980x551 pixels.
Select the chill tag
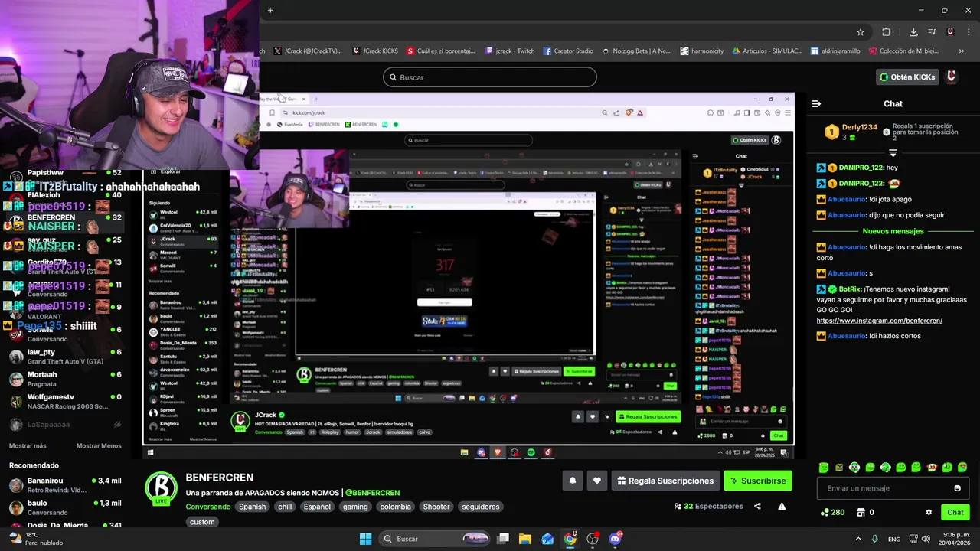pos(285,507)
